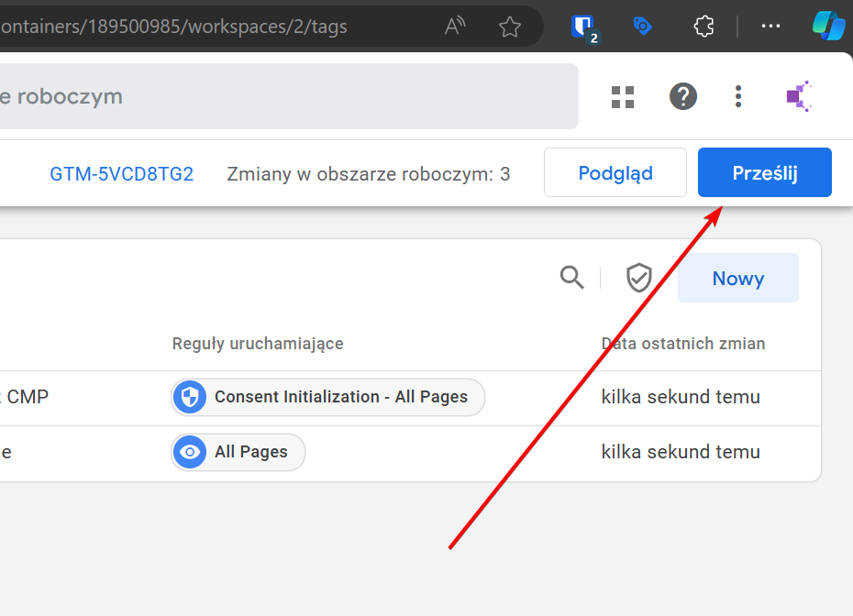Click the Read aloud icon in address bar

(x=455, y=26)
